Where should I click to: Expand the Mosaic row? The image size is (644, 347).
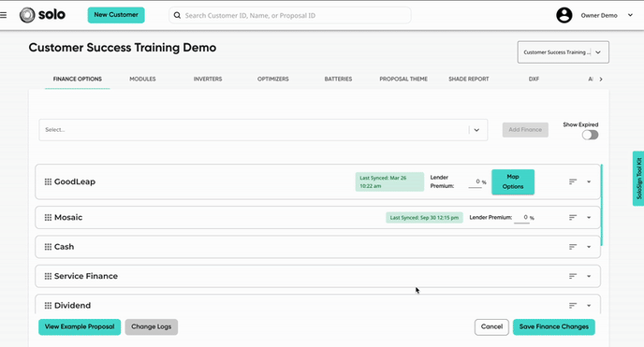pos(589,217)
